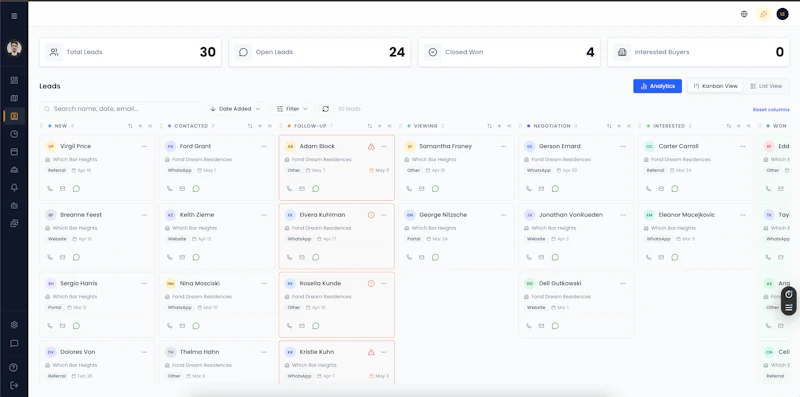Click the Total Leads stat card

click(131, 52)
